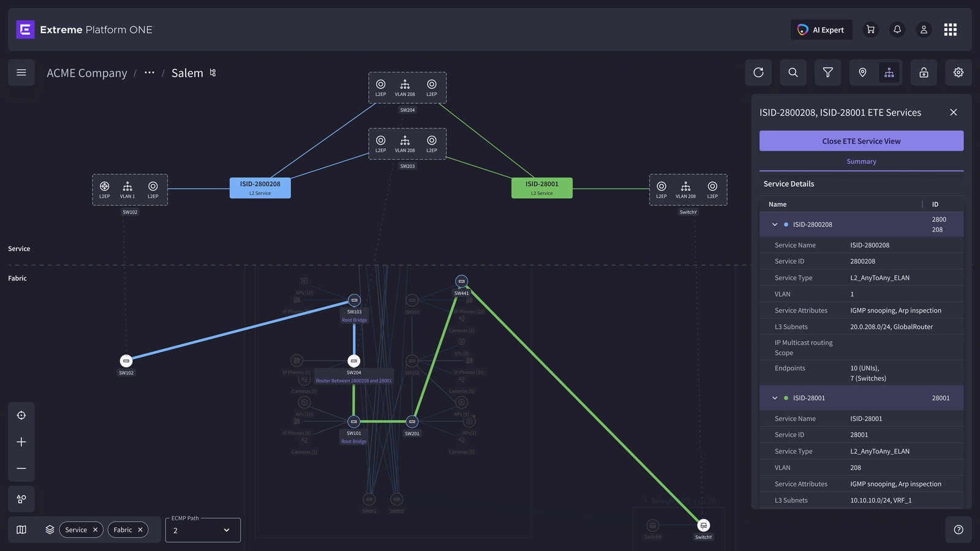
Task: Select the SW103 root bridge node
Action: click(354, 301)
